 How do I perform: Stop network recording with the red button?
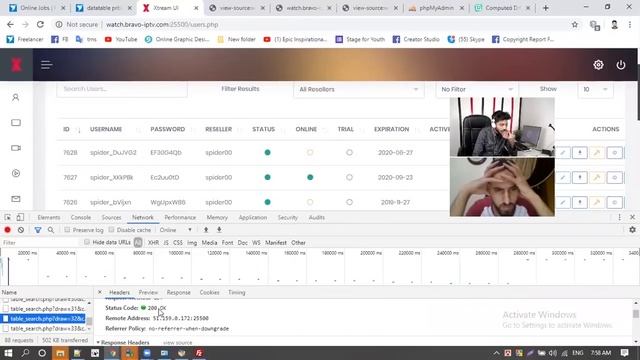coord(7,230)
